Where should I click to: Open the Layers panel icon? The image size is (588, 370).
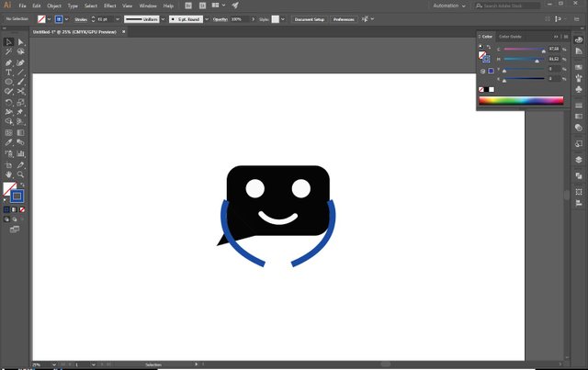point(579,159)
